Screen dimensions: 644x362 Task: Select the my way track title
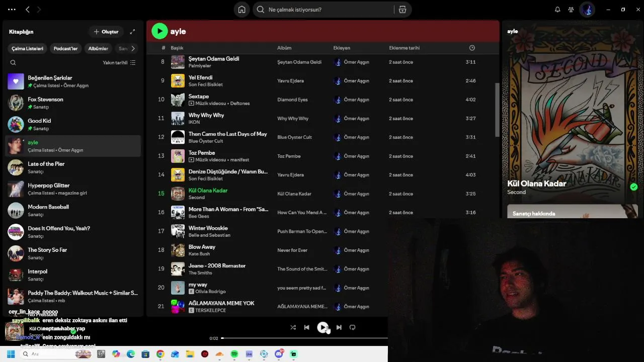pyautogui.click(x=198, y=285)
